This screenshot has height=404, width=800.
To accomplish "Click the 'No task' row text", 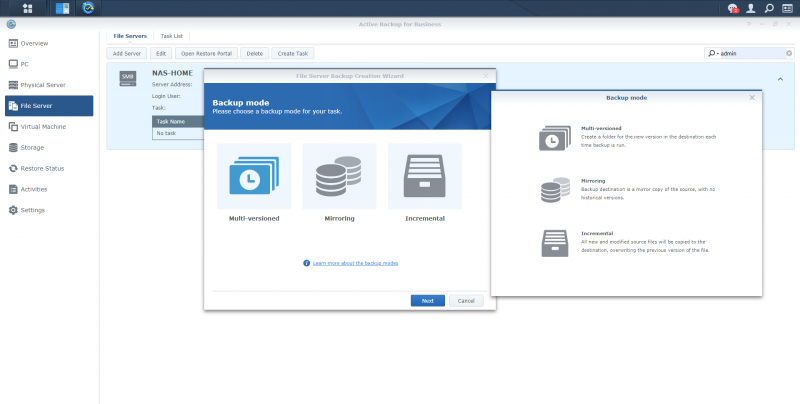I will click(166, 133).
